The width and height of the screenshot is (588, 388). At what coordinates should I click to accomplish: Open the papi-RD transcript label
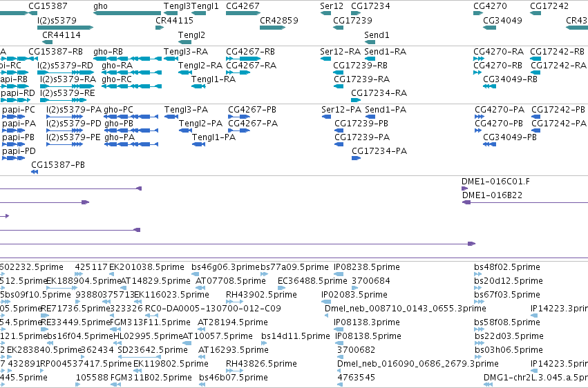pos(18,93)
